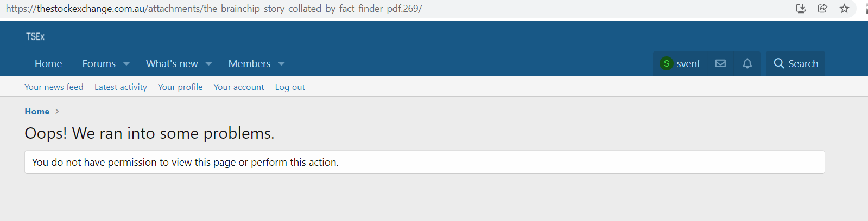This screenshot has width=868, height=221.
Task: Open the Members navigation tab
Action: pos(249,63)
